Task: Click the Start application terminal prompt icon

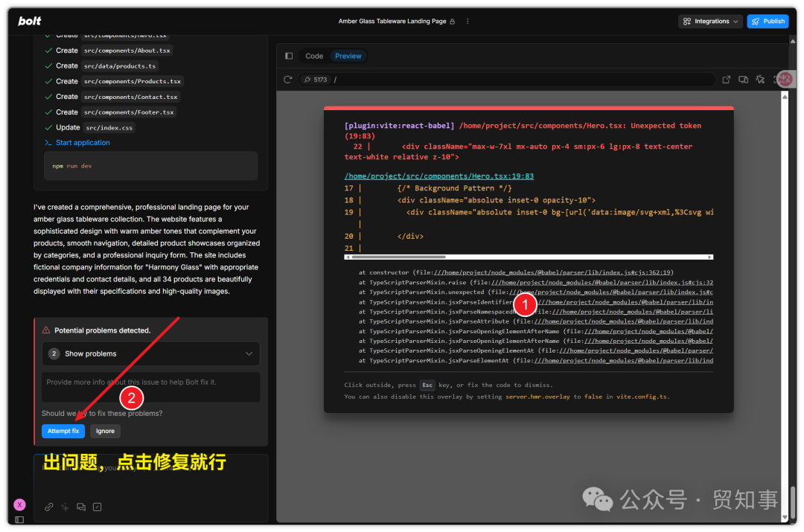Action: point(48,142)
